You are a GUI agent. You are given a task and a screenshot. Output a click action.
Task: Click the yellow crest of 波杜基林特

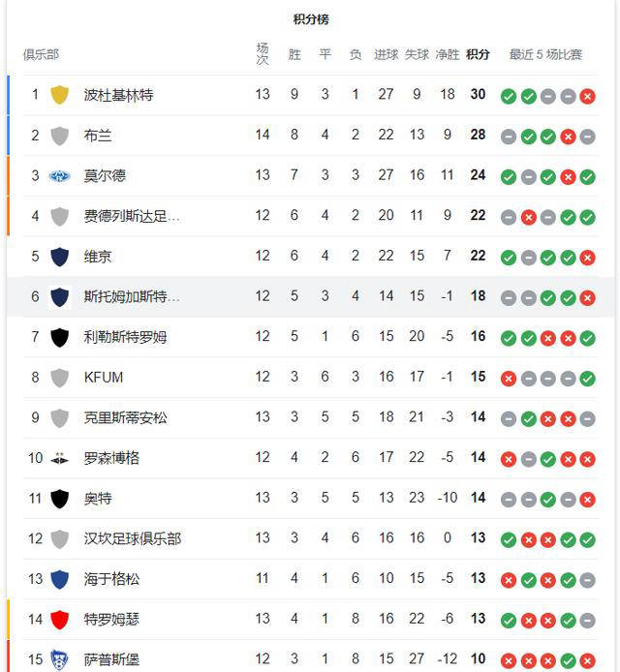60,95
